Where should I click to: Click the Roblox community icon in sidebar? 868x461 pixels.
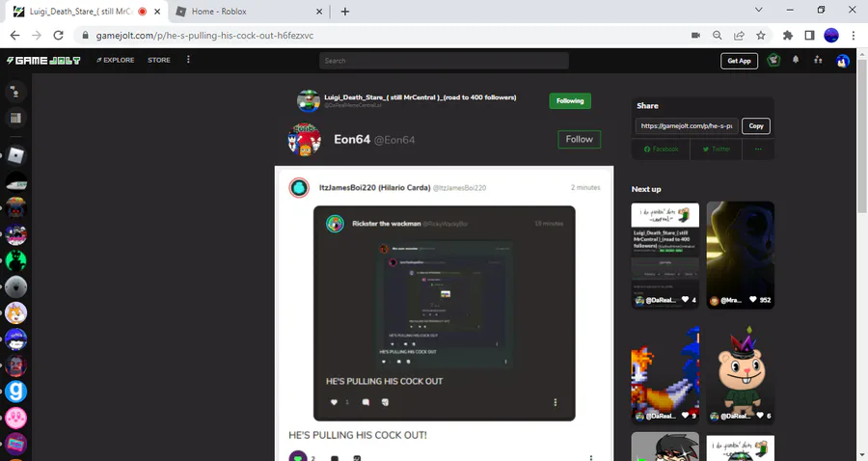coord(16,155)
